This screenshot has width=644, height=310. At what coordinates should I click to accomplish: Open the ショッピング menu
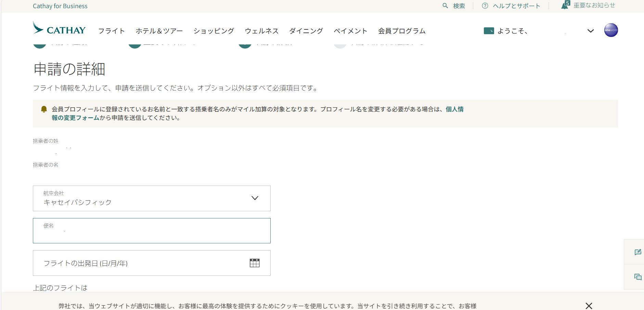click(x=214, y=31)
